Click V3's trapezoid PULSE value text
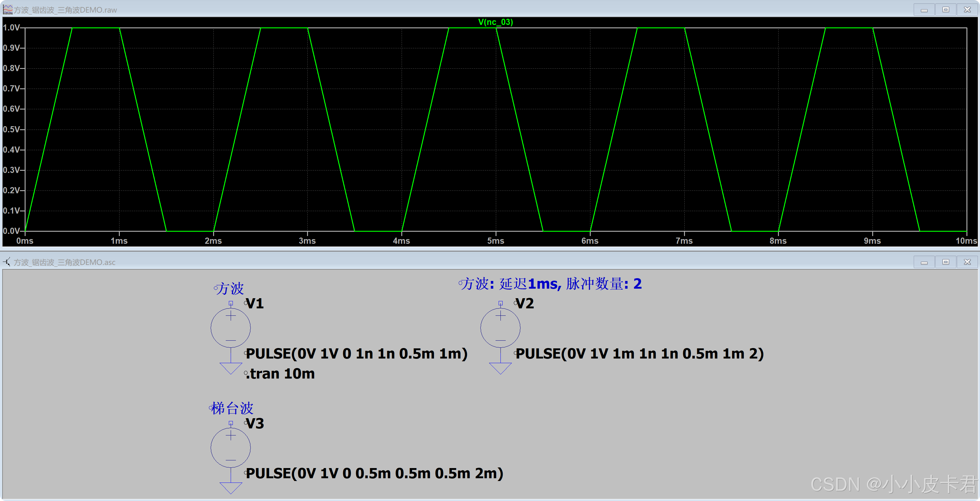Image resolution: width=980 pixels, height=501 pixels. point(374,473)
